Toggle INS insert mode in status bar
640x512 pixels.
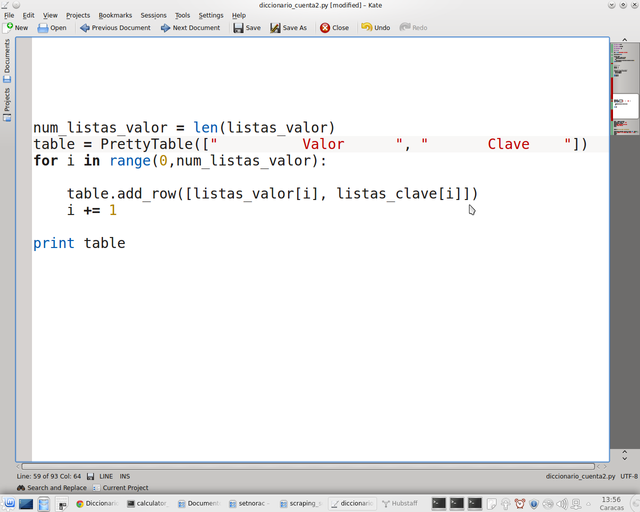(x=124, y=476)
